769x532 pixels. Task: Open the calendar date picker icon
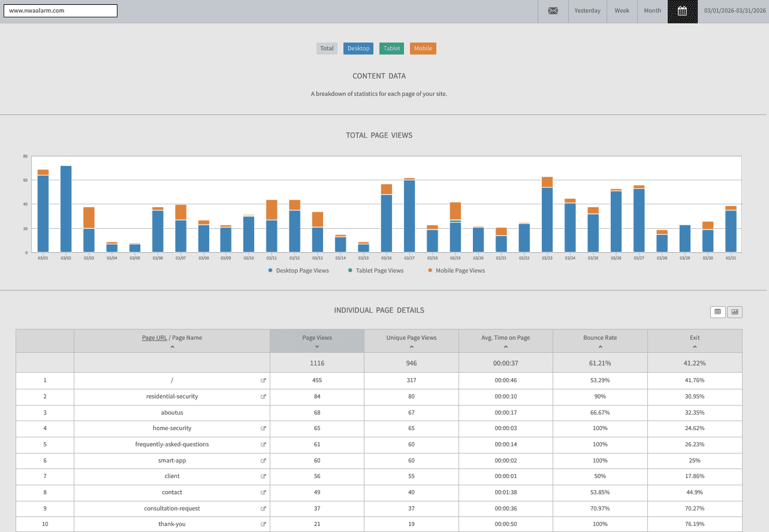click(x=682, y=11)
